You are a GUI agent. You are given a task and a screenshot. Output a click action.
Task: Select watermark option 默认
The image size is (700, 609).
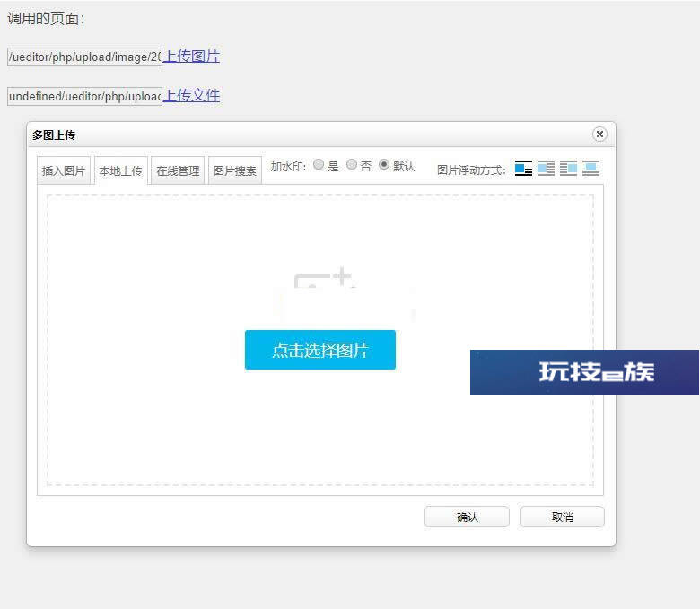pos(384,165)
